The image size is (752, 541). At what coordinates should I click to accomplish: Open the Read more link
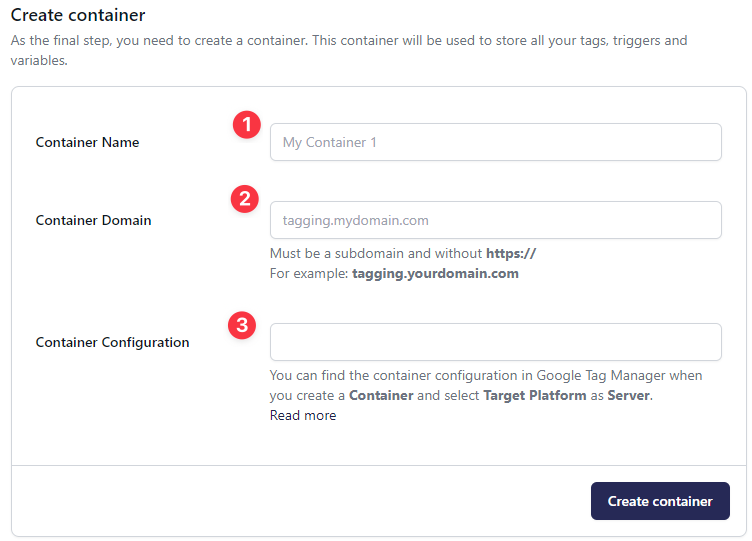[303, 415]
